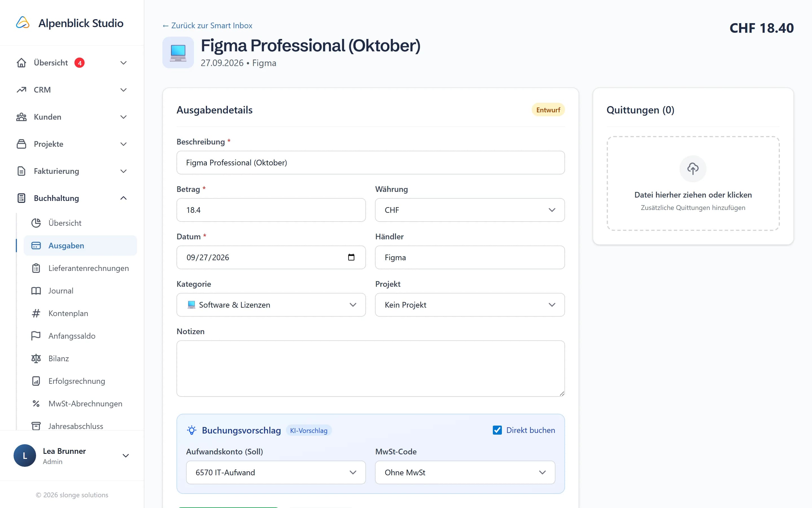Click the Alpenblick Studio logo icon
Viewport: 812px width, 508px height.
pyautogui.click(x=23, y=23)
